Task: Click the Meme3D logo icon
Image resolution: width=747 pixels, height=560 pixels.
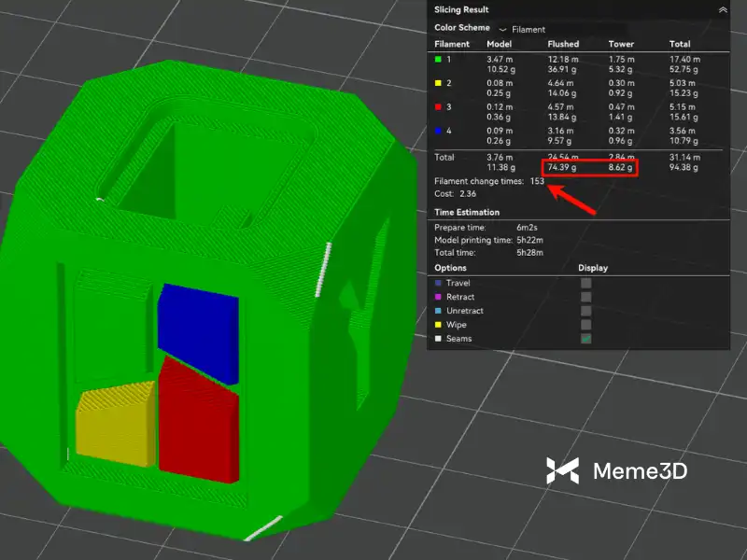Action: pos(563,471)
